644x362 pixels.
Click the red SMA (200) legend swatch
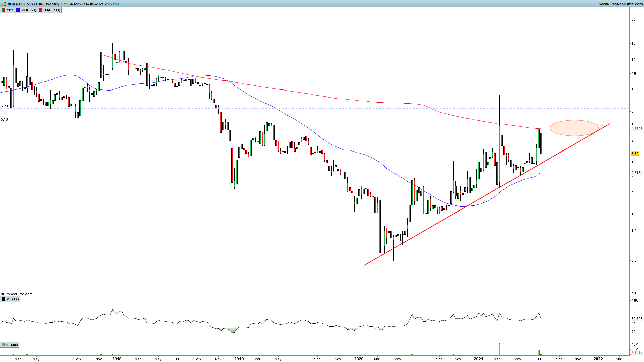(x=40, y=10)
